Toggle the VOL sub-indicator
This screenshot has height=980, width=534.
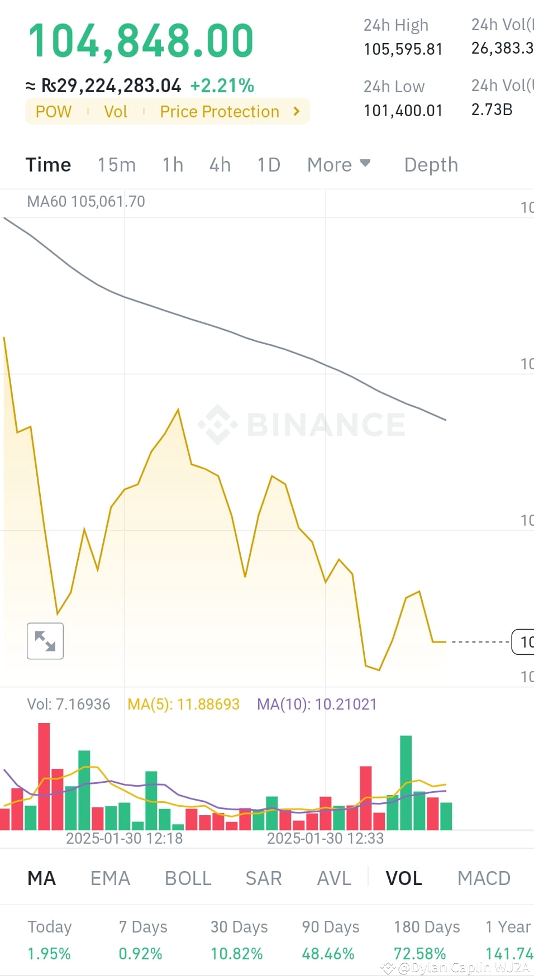pos(404,878)
